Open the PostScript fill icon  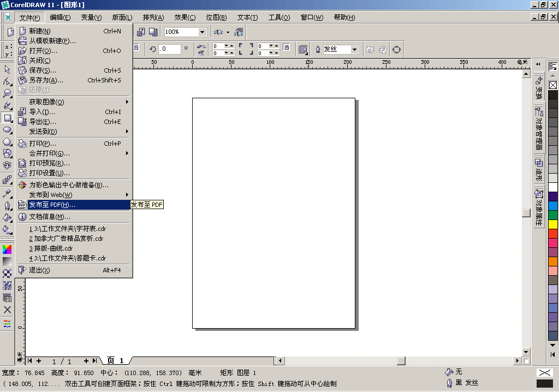7,298
